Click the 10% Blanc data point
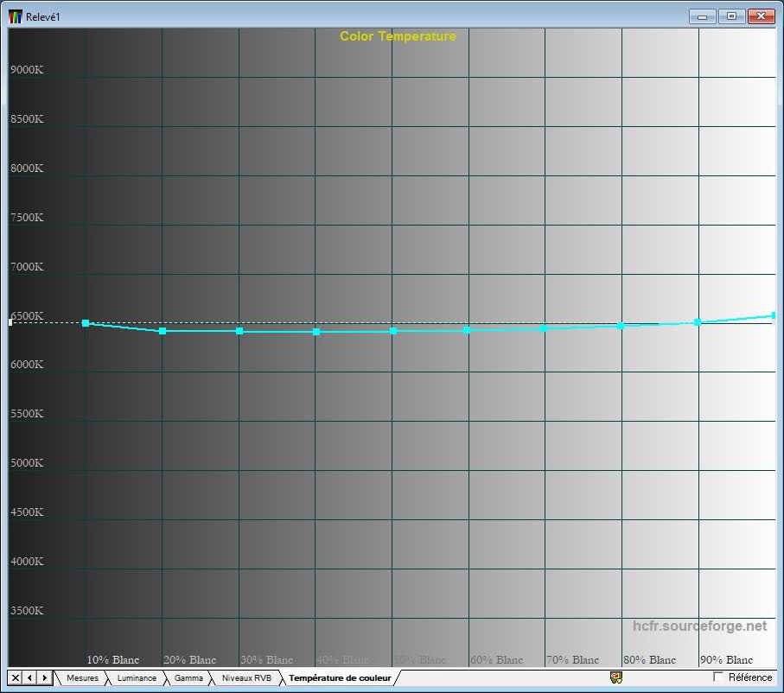Viewport: 784px width, 693px height. 86,323
